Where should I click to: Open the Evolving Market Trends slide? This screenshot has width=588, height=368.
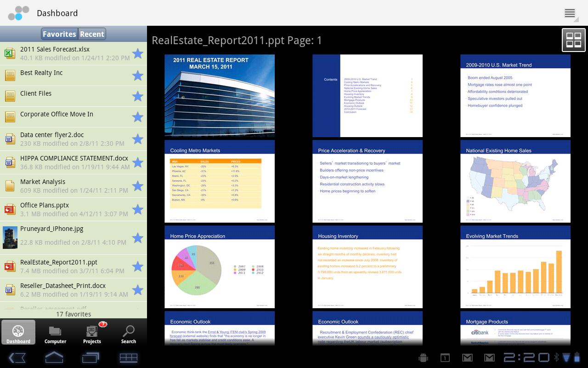(515, 267)
